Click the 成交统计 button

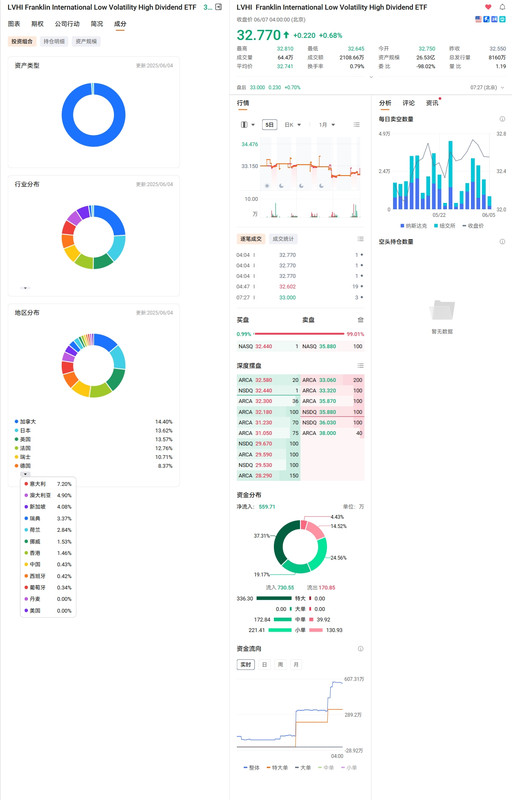tap(283, 239)
